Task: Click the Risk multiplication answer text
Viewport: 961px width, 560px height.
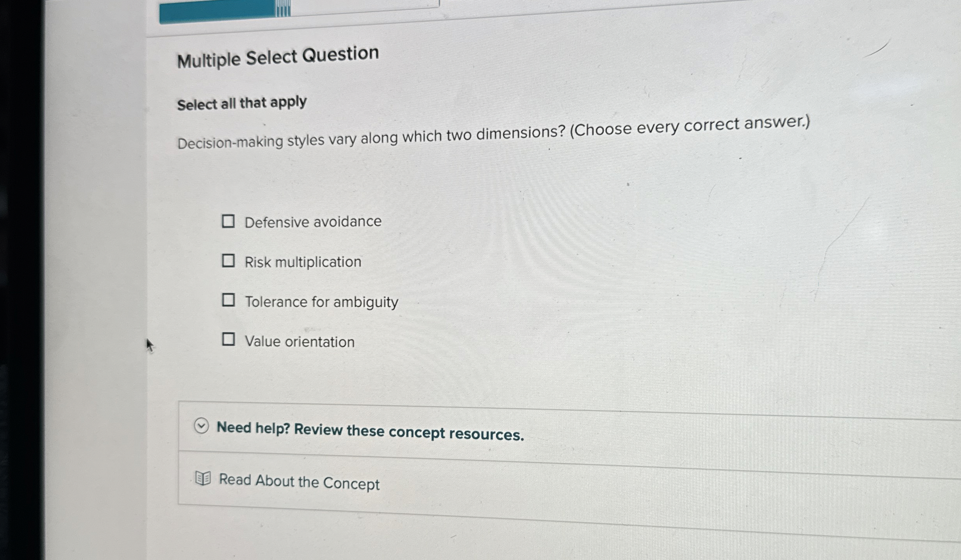Action: 303,261
